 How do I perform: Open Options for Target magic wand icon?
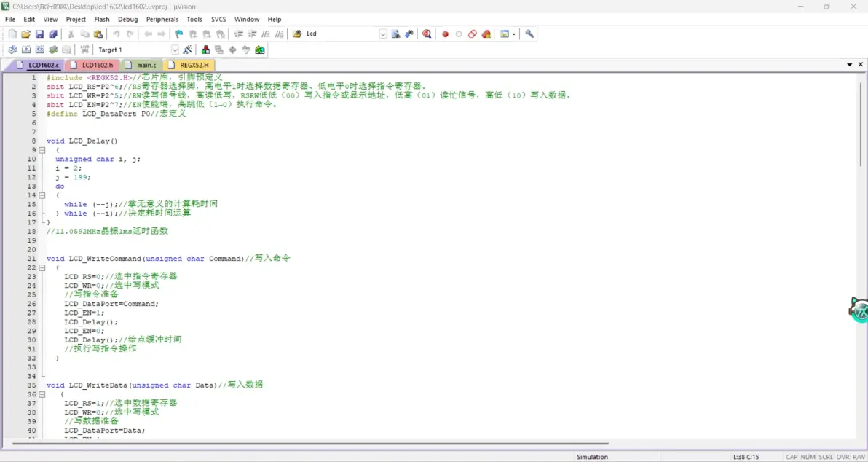coord(188,50)
